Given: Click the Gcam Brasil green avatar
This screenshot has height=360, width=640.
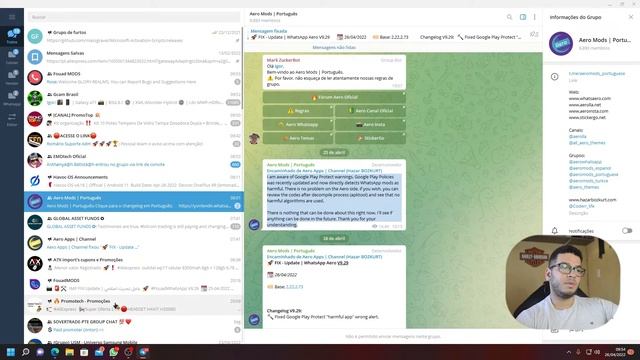Looking at the screenshot, I should point(35,98).
